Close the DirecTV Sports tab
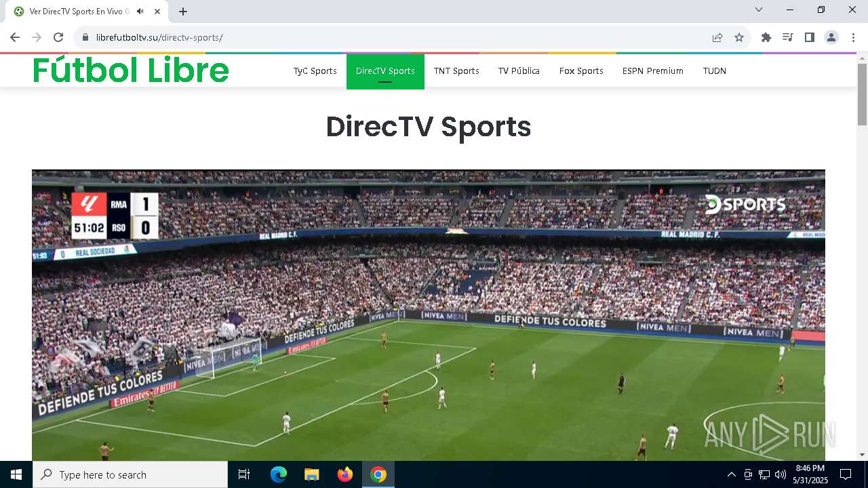868x488 pixels. [x=157, y=12]
